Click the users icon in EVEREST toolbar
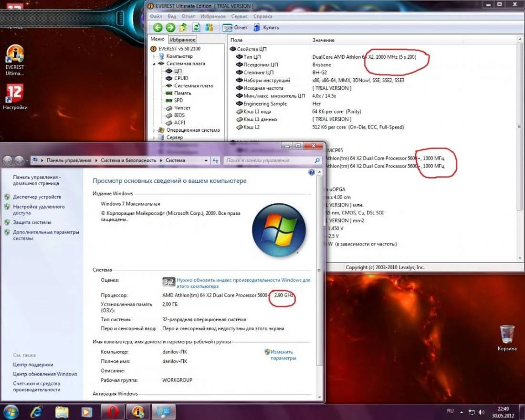This screenshot has height=420, width=525. coord(209,28)
